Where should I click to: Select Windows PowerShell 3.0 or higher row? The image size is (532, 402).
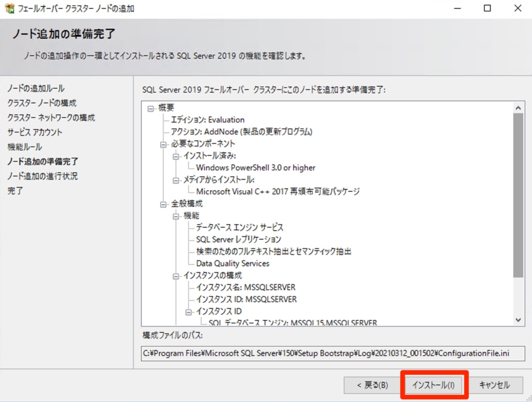tap(256, 167)
